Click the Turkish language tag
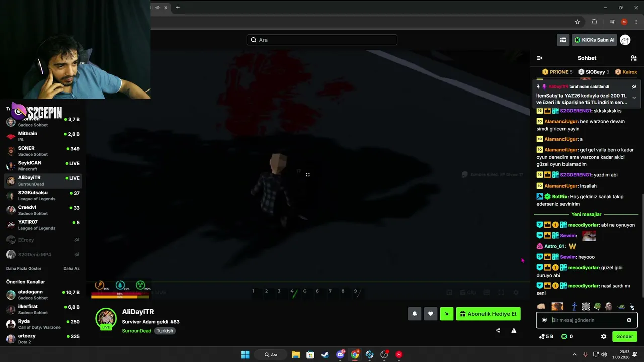 (x=165, y=331)
